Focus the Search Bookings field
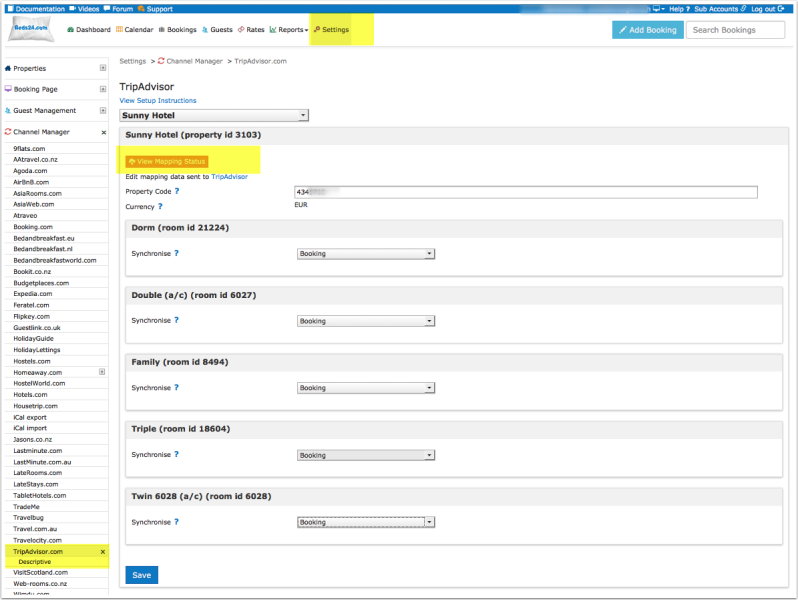798x600 pixels. click(x=735, y=30)
